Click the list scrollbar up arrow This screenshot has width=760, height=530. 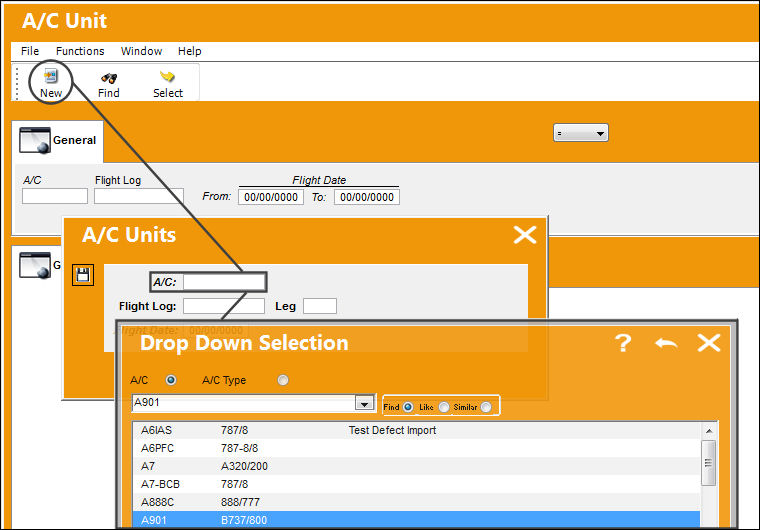709,431
